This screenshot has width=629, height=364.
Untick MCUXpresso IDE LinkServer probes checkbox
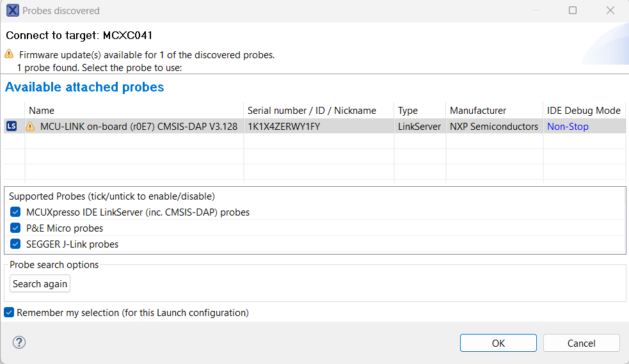click(x=15, y=212)
